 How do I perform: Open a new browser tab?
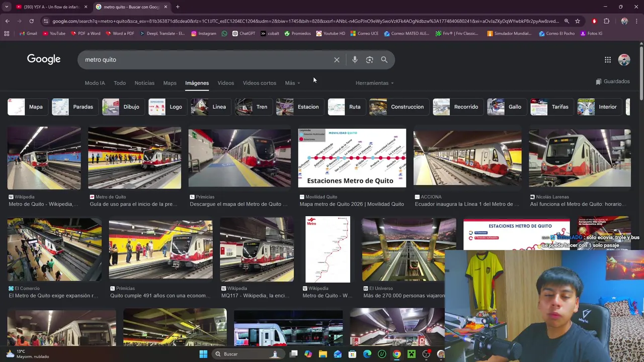(x=178, y=7)
